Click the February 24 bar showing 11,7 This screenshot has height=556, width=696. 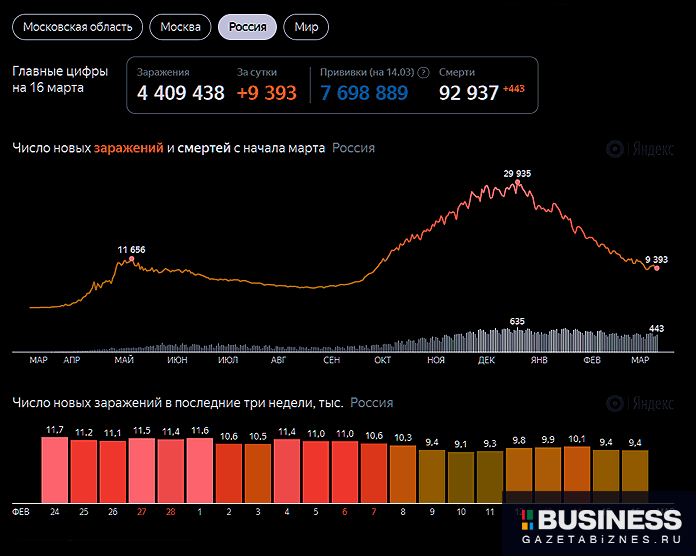pos(55,469)
